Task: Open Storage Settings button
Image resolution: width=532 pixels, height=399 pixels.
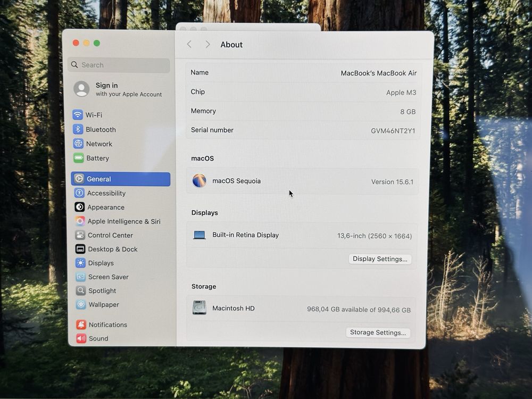Action: tap(378, 332)
